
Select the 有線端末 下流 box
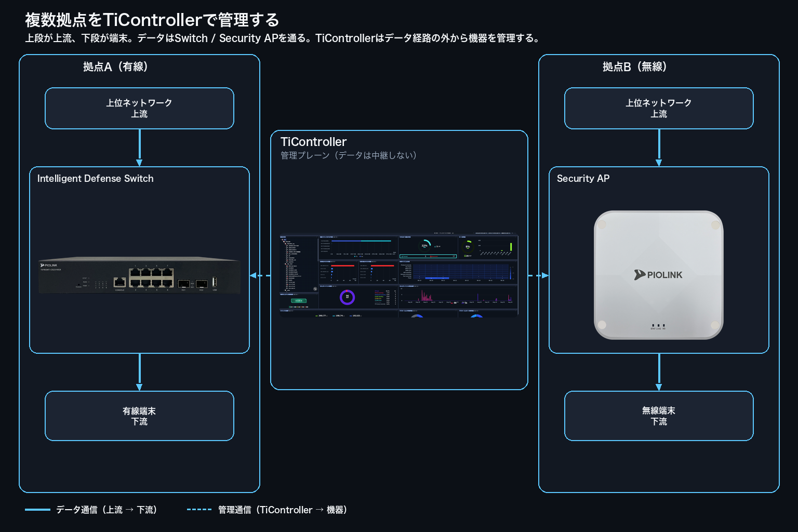tap(139, 416)
